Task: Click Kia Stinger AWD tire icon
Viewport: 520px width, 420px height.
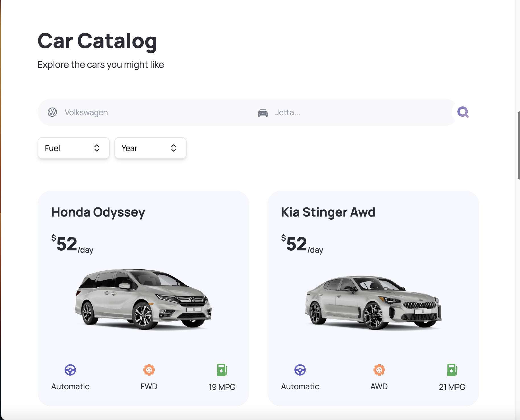Action: tap(379, 370)
